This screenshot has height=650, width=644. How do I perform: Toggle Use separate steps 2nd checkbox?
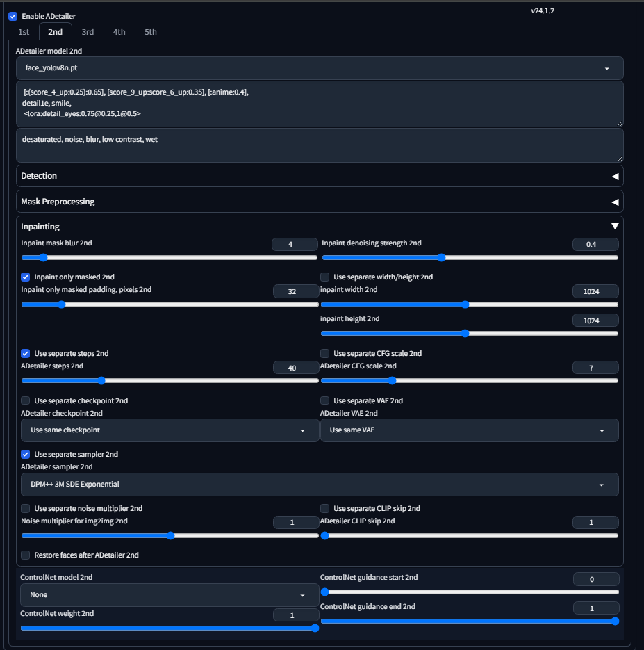click(26, 353)
